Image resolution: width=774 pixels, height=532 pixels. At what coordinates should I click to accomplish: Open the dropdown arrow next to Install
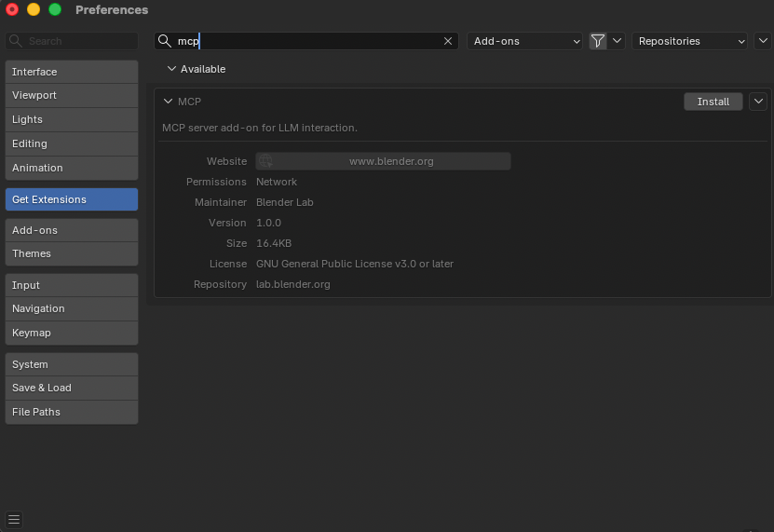click(758, 102)
